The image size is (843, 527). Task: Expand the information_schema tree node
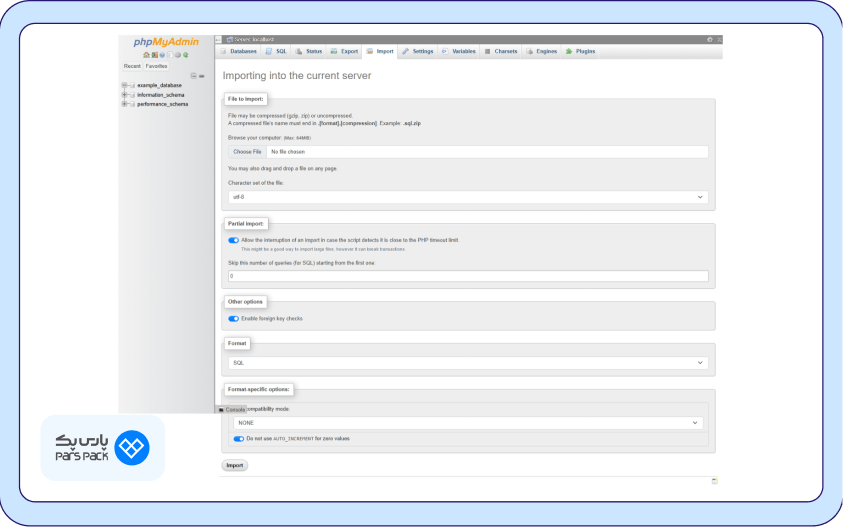click(124, 95)
